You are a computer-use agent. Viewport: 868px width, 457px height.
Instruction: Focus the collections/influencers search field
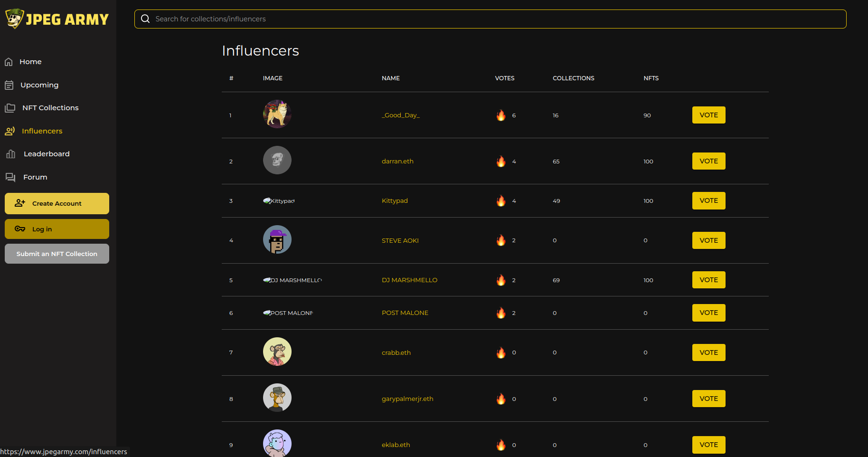click(x=494, y=19)
